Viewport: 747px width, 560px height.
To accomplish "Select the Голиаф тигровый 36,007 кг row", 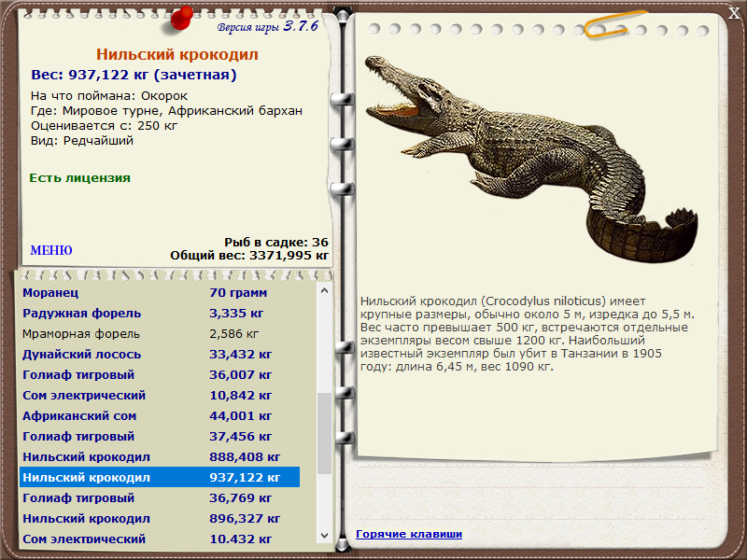I will click(160, 375).
